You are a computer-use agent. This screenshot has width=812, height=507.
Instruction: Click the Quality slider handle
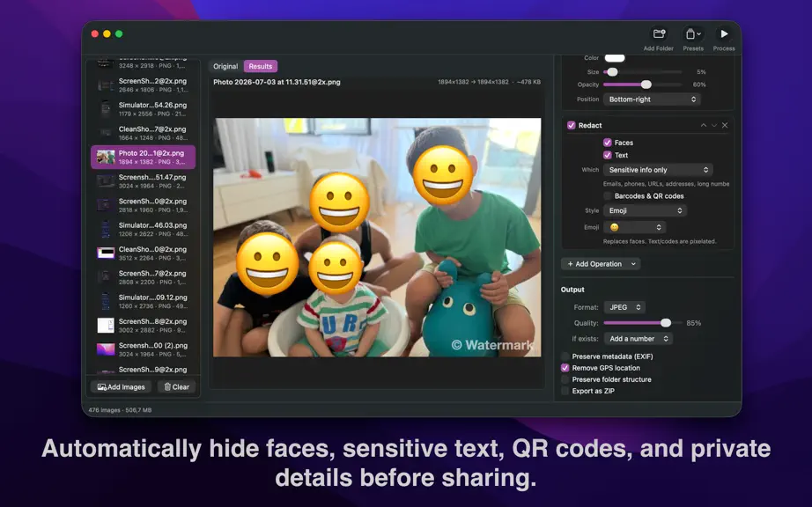666,323
